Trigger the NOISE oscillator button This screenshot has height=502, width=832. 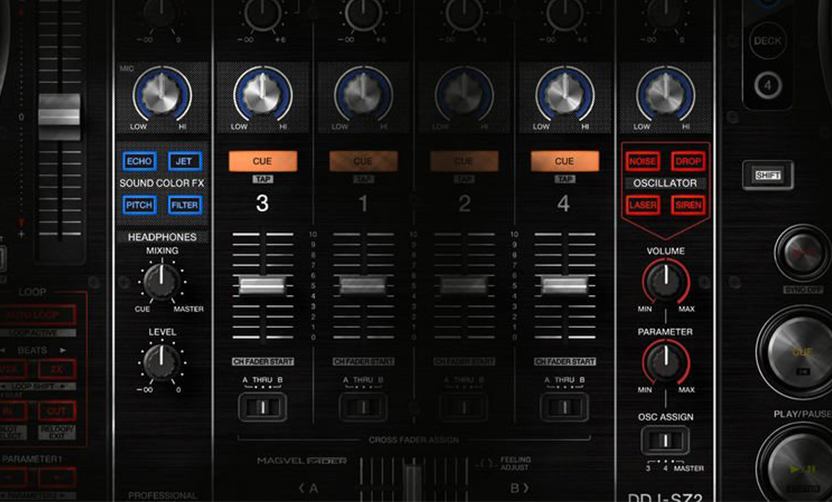[643, 161]
